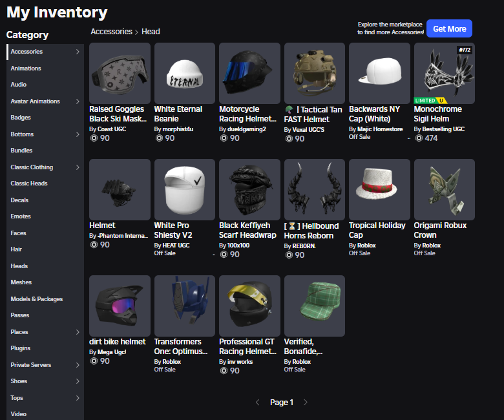
Task: Open creator morphist4u profile link
Action: (178, 129)
